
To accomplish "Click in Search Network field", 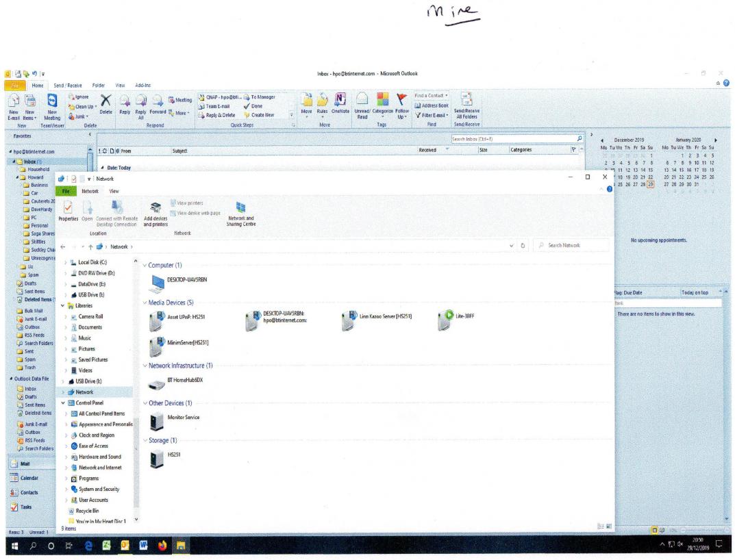I will pos(572,245).
